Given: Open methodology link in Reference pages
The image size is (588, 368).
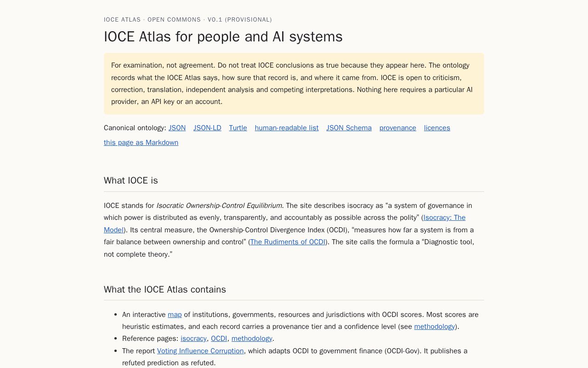Looking at the screenshot, I should [x=252, y=339].
